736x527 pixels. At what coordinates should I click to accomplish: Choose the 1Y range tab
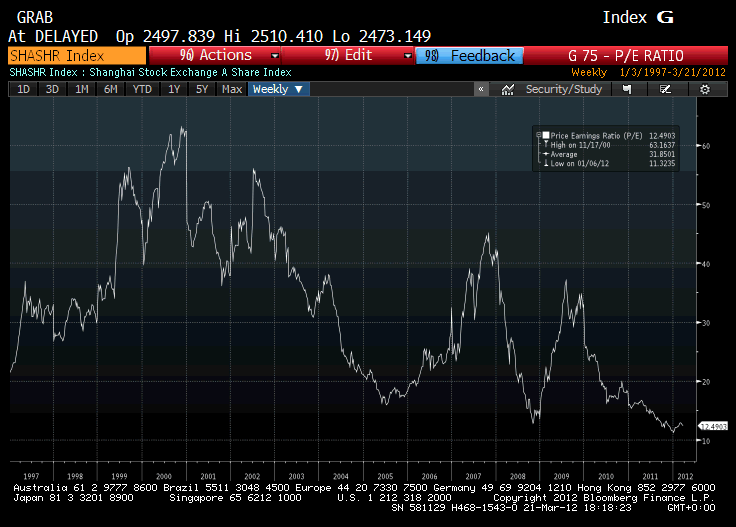pos(174,89)
